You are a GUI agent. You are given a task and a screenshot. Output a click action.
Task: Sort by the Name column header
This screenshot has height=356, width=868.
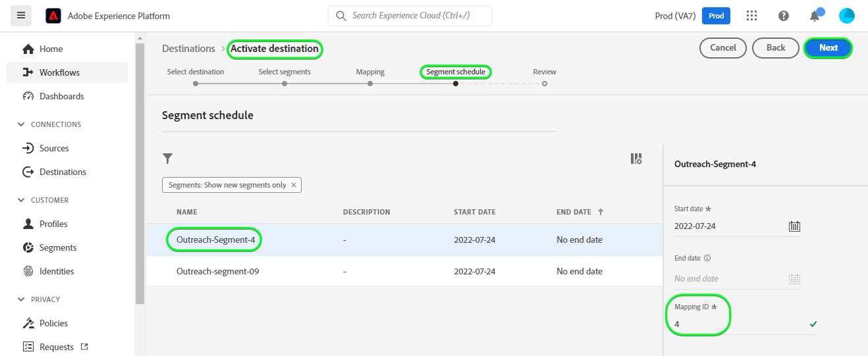187,212
